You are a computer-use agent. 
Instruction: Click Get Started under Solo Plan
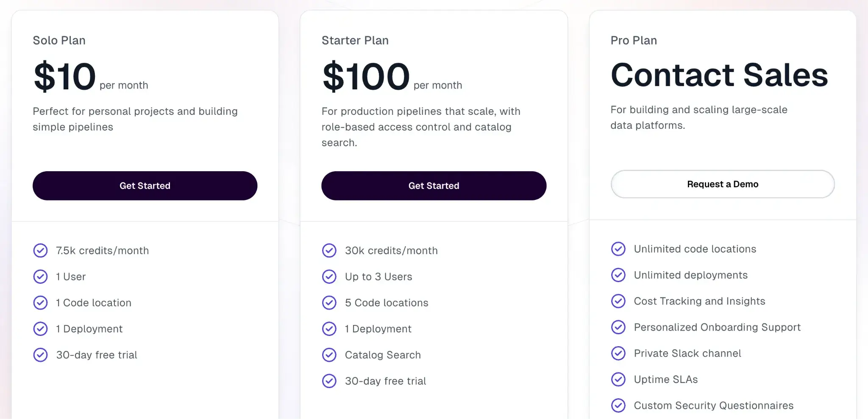tap(145, 186)
